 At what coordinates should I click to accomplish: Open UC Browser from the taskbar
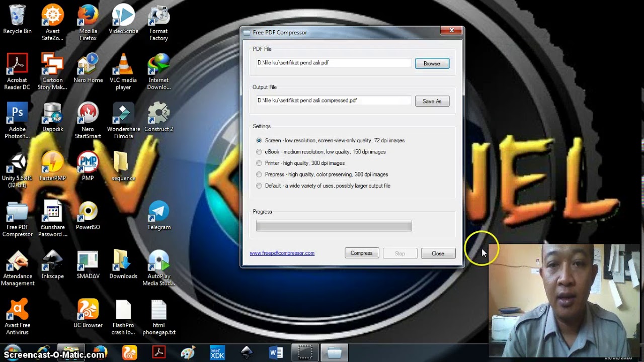[x=129, y=353]
